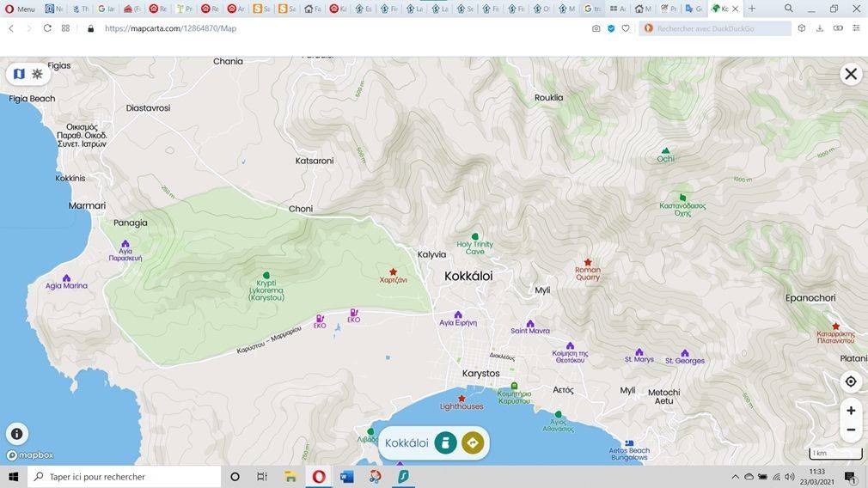
Task: Click the Mapbox logo link
Action: pos(30,455)
